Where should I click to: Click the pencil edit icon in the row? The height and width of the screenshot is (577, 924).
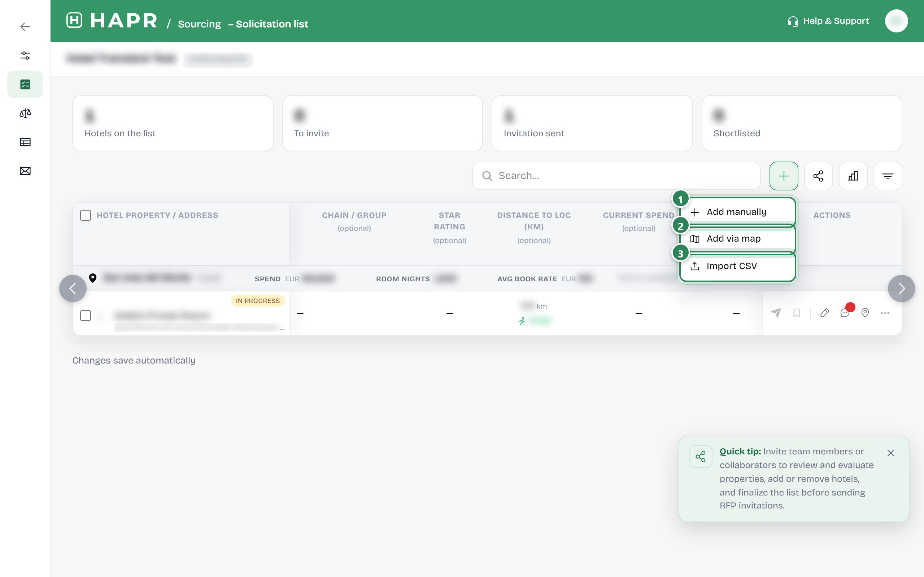(x=825, y=313)
